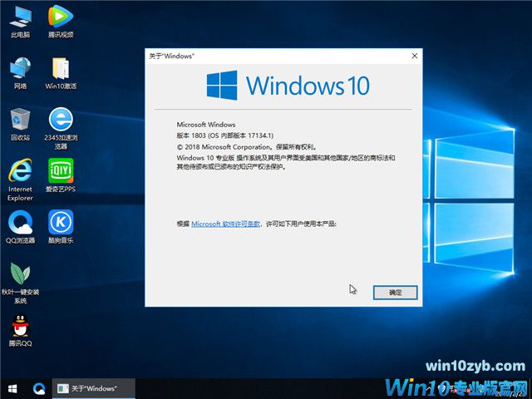Image resolution: width=532 pixels, height=399 pixels.
Task: Close the 关于"Windows" dialog window
Action: 414,56
